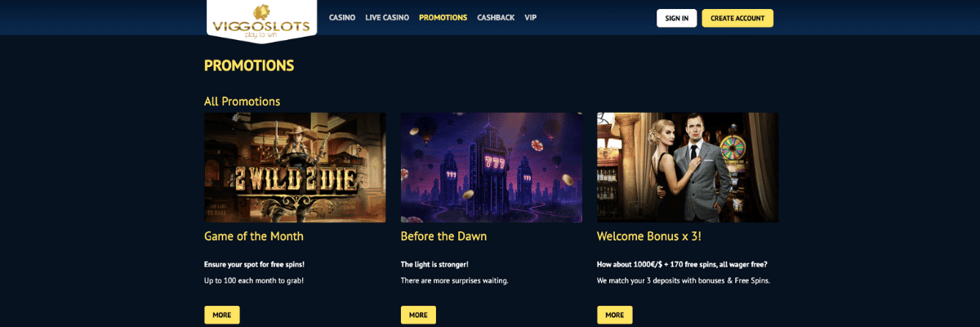This screenshot has height=327, width=980.
Task: Click More under Game of the Month
Action: click(222, 315)
